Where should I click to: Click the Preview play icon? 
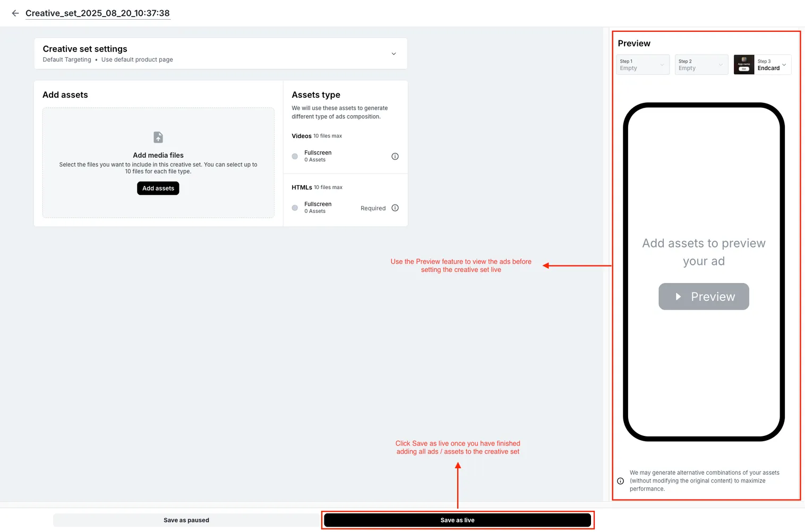click(678, 296)
